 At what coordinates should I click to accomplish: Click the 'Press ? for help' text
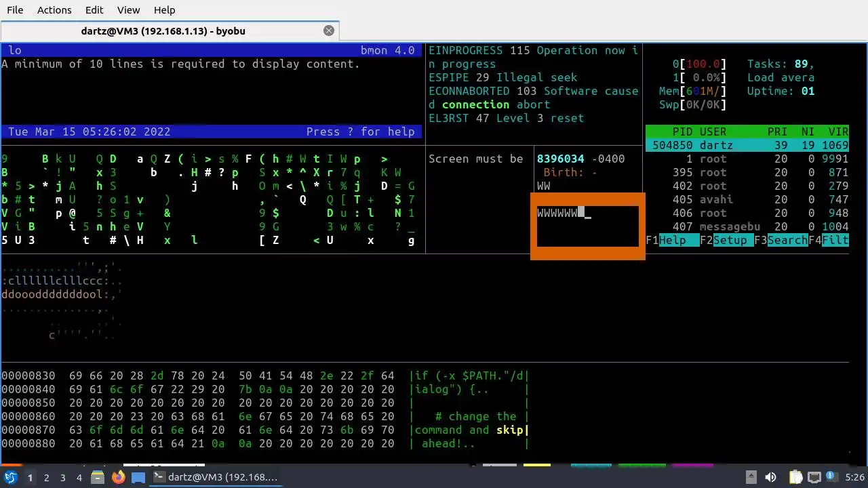(360, 131)
